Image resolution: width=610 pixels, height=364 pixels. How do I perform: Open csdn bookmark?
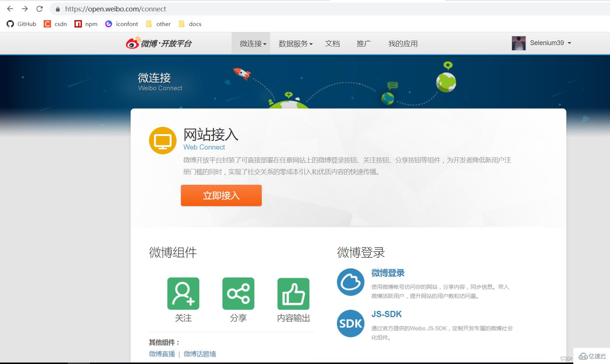pos(55,24)
